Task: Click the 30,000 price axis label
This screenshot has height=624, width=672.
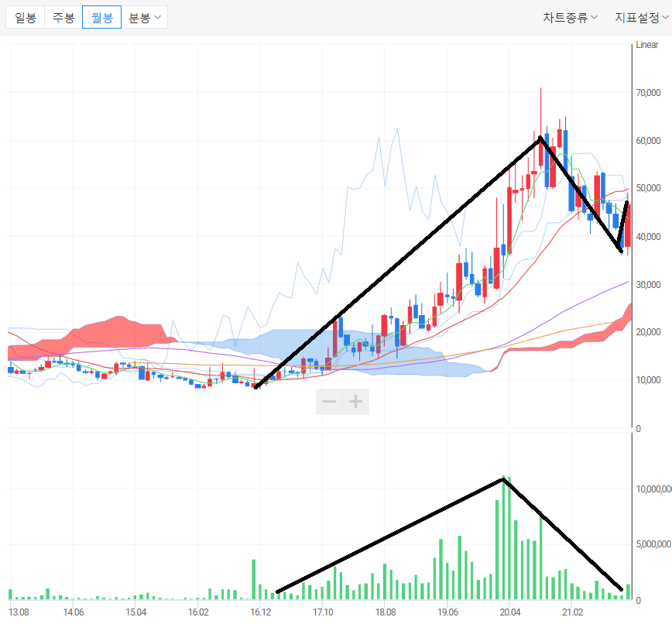Action: tap(648, 285)
